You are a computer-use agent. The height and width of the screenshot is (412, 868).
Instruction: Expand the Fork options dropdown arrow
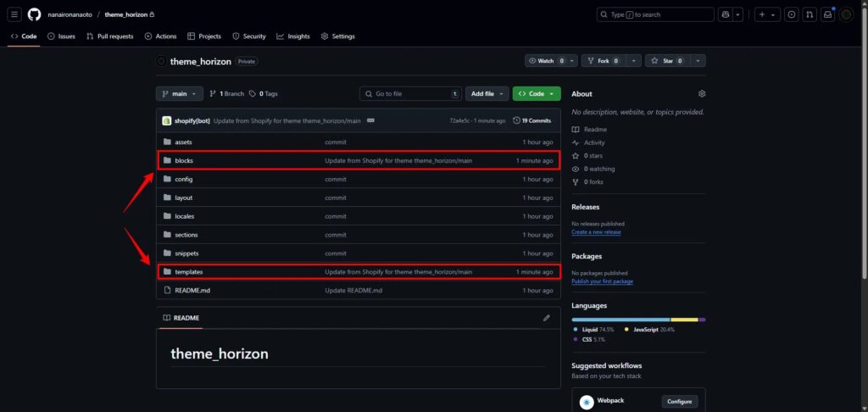pyautogui.click(x=636, y=61)
